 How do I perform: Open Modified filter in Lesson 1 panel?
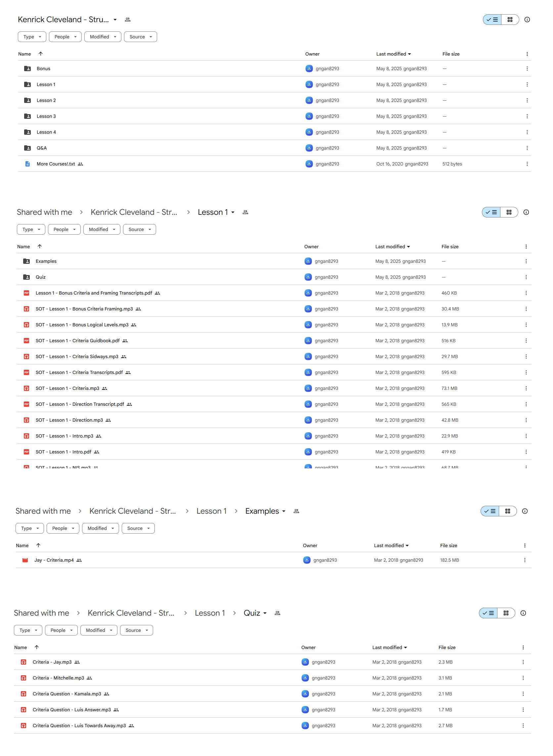[x=102, y=229]
